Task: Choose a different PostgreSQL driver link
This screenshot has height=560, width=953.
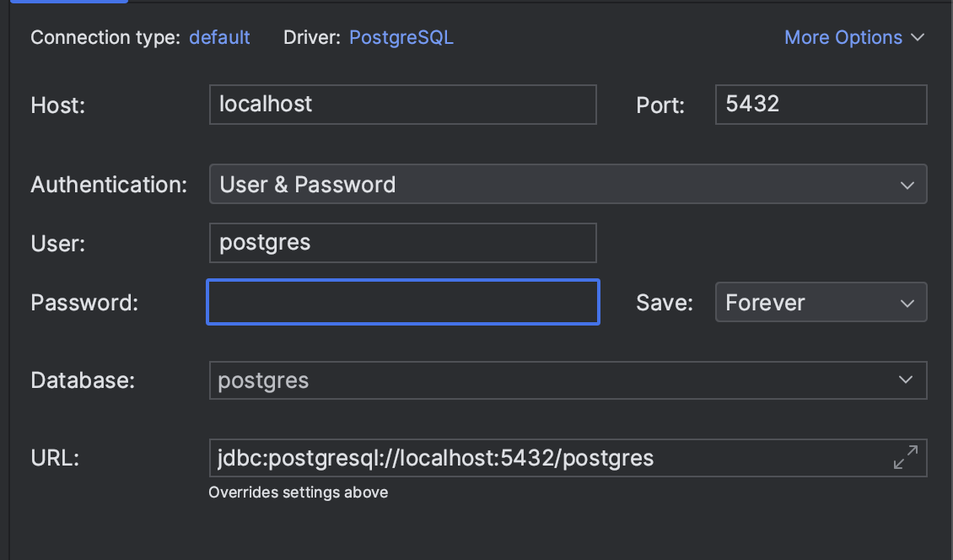Action: click(401, 38)
